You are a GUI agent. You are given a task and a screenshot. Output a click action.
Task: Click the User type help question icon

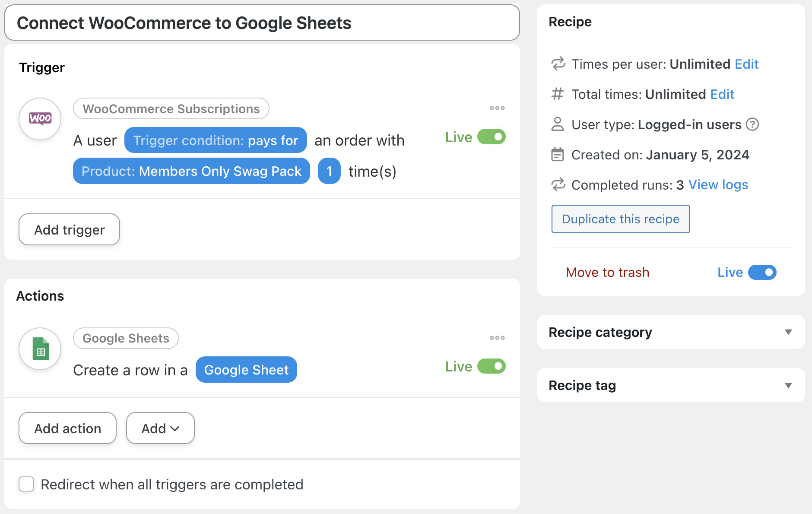pos(752,124)
